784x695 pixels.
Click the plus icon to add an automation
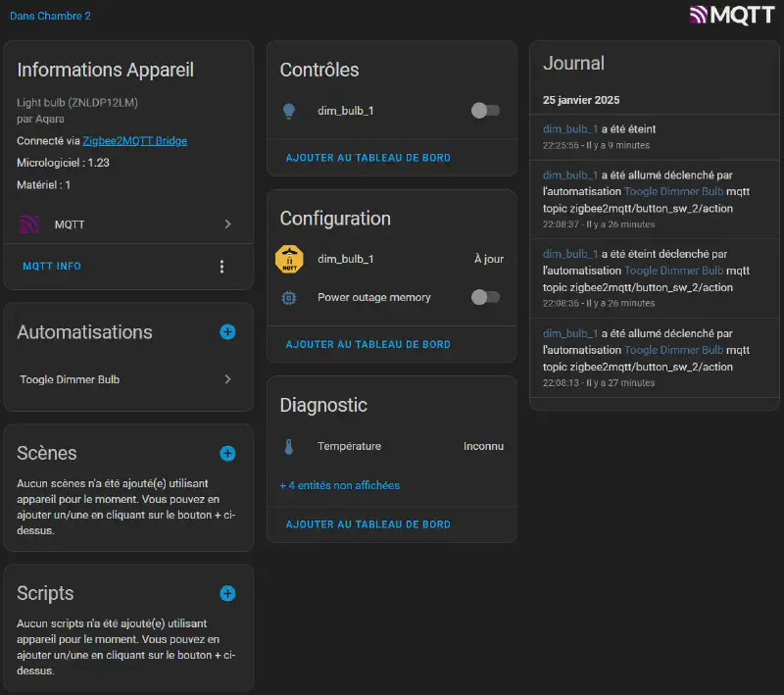(227, 332)
